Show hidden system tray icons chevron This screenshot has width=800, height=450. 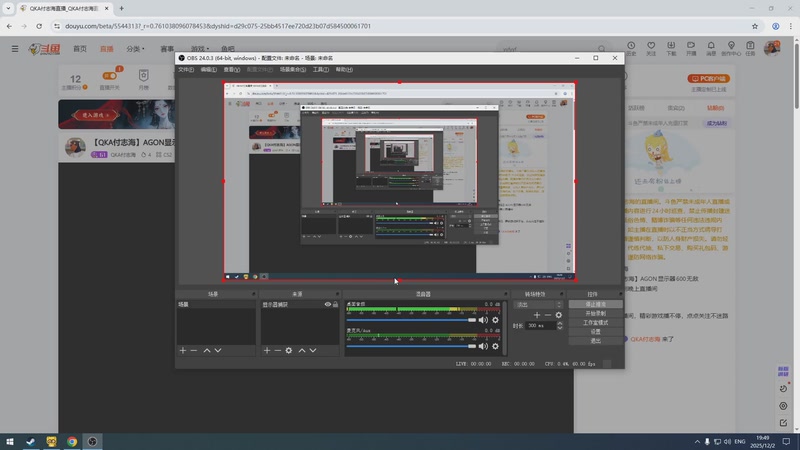pos(697,441)
